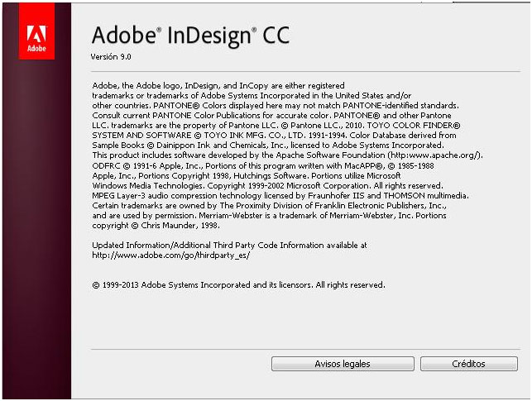Click the Adobe InDesign CC title
The height and width of the screenshot is (401, 532).
(x=190, y=36)
